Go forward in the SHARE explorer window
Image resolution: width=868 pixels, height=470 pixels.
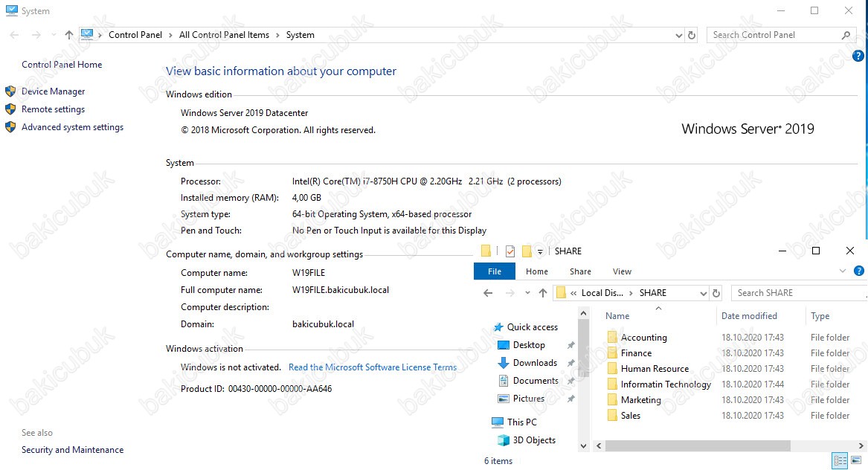(x=509, y=293)
